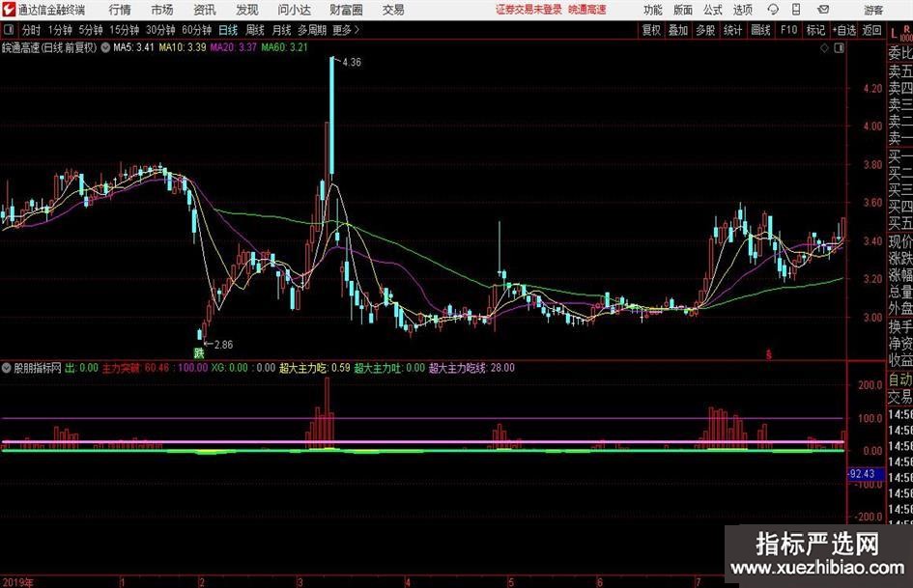Switch to 30分钟 timeframe
This screenshot has width=913, height=588.
(160, 30)
